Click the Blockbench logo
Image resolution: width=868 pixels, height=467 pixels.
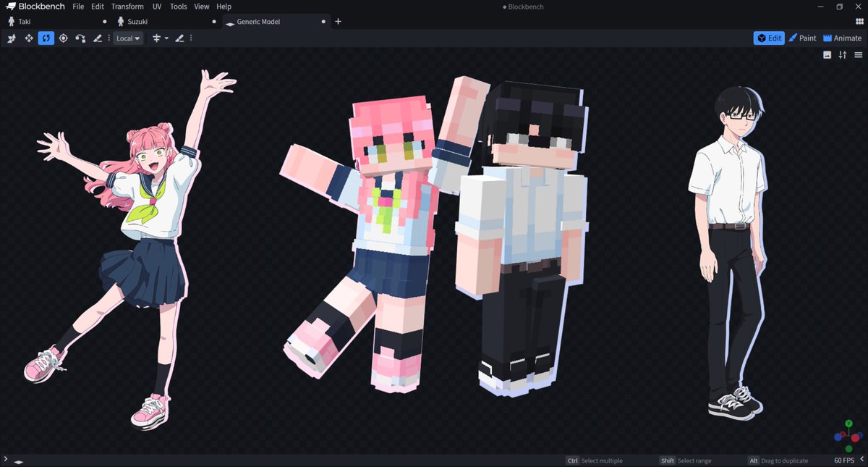click(35, 7)
